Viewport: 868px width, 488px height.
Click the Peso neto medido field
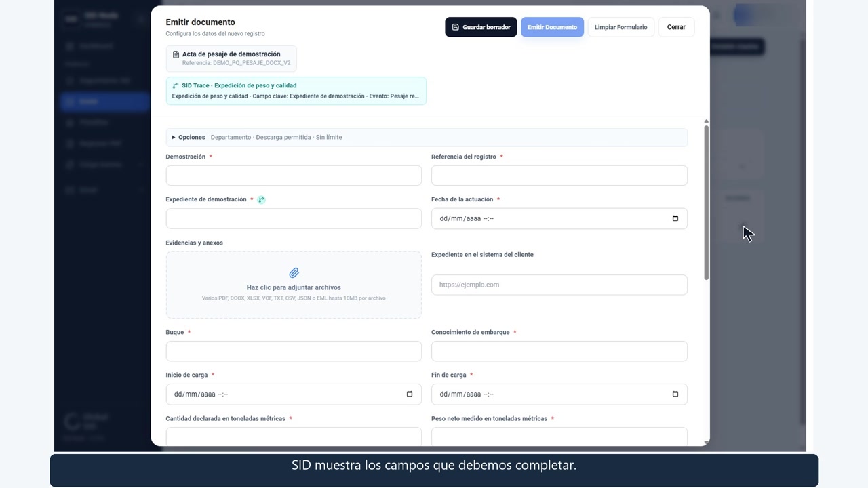tap(559, 436)
